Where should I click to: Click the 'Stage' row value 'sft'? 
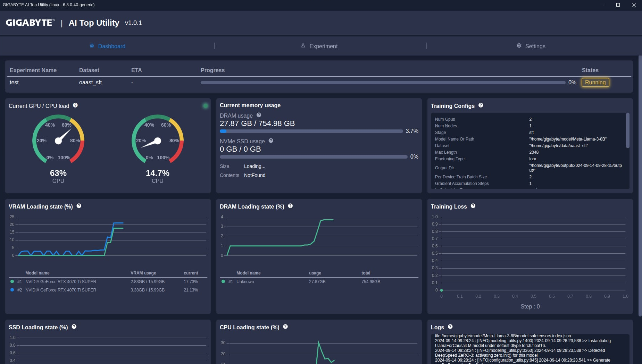click(x=531, y=133)
